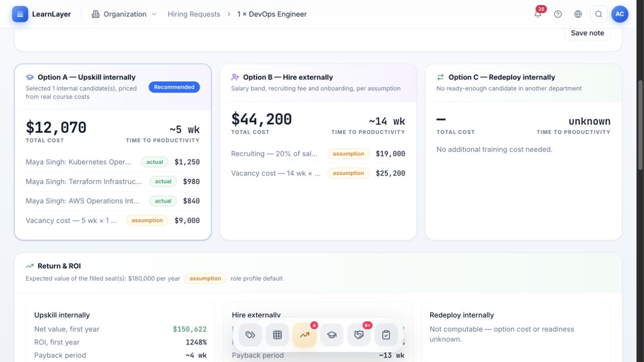Click the Return & ROI trend icon
This screenshot has width=644, height=362.
(x=30, y=266)
